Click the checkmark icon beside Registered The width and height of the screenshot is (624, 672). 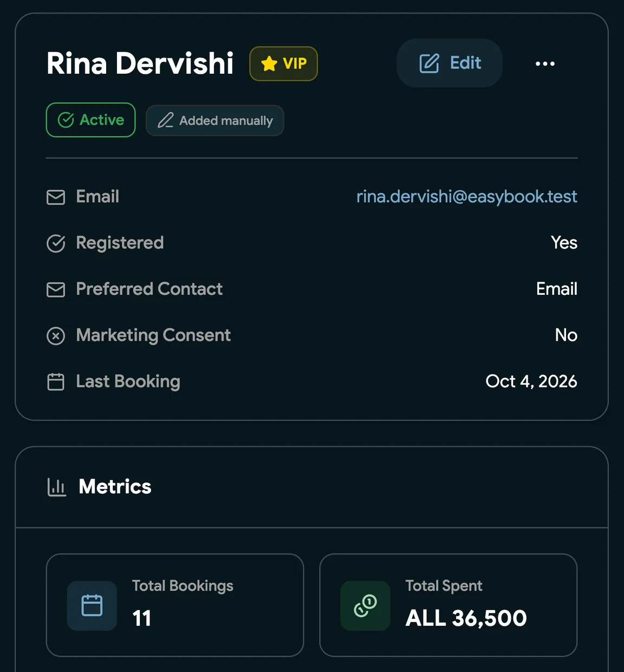[56, 243]
